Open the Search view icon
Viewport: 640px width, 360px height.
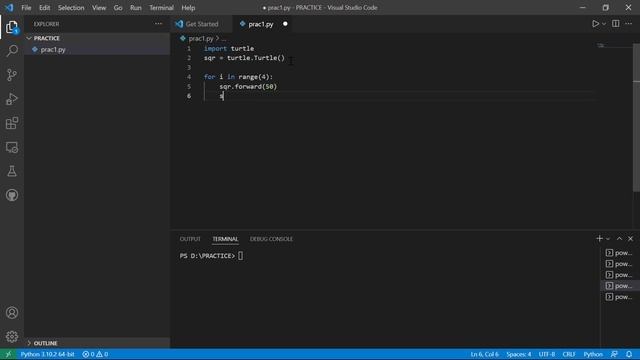pyautogui.click(x=12, y=51)
